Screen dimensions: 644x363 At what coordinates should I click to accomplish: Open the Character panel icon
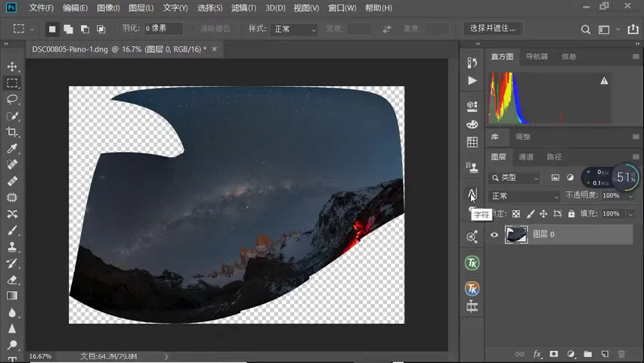tap(472, 193)
